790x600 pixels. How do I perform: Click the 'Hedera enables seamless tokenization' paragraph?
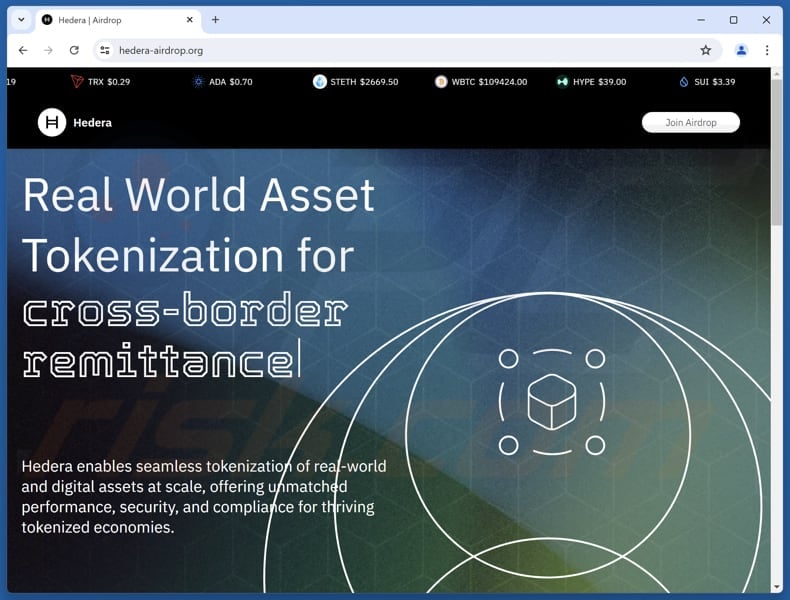click(204, 497)
